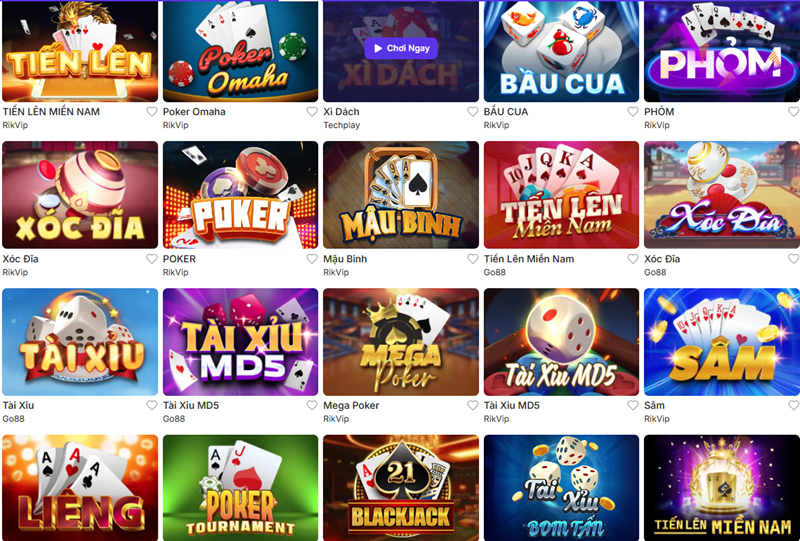The width and height of the screenshot is (800, 541).
Task: Click heart icon for Go88 Tài Xỉu
Action: [152, 405]
